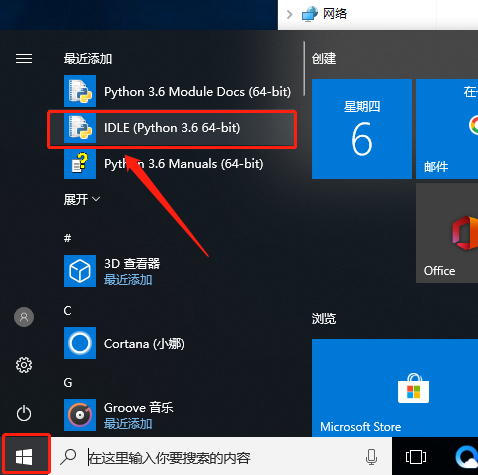This screenshot has width=478, height=475.
Task: Select Groove 音乐 label
Action: [139, 408]
